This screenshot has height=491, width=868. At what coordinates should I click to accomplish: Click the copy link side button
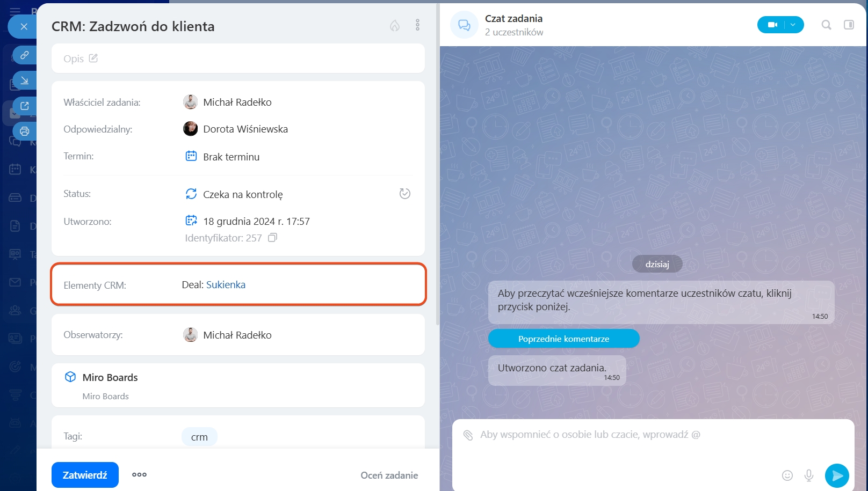point(25,55)
